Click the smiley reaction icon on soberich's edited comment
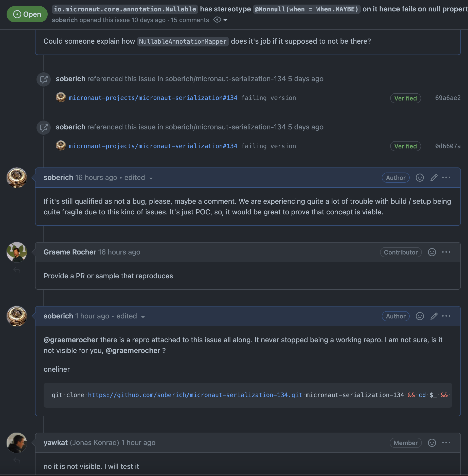The image size is (468, 476). click(420, 178)
